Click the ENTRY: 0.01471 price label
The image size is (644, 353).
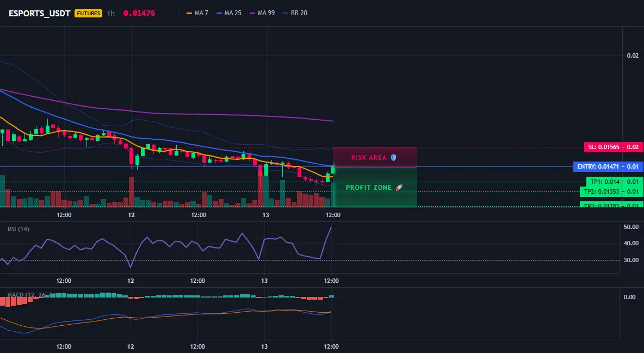[x=598, y=166]
